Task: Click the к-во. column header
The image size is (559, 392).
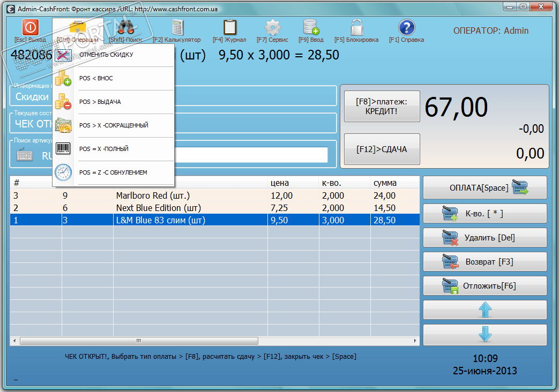Action: 345,183
